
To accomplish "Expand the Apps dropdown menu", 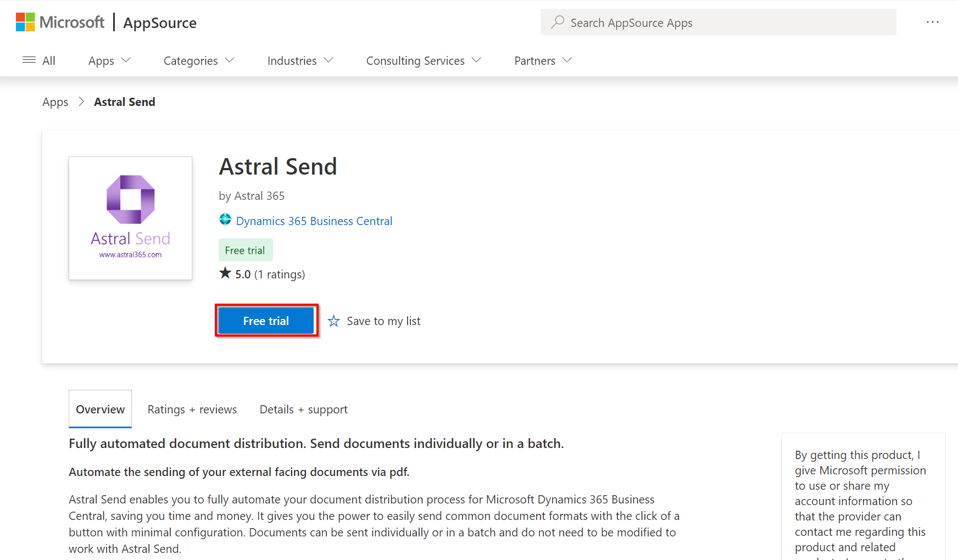I will [x=109, y=60].
